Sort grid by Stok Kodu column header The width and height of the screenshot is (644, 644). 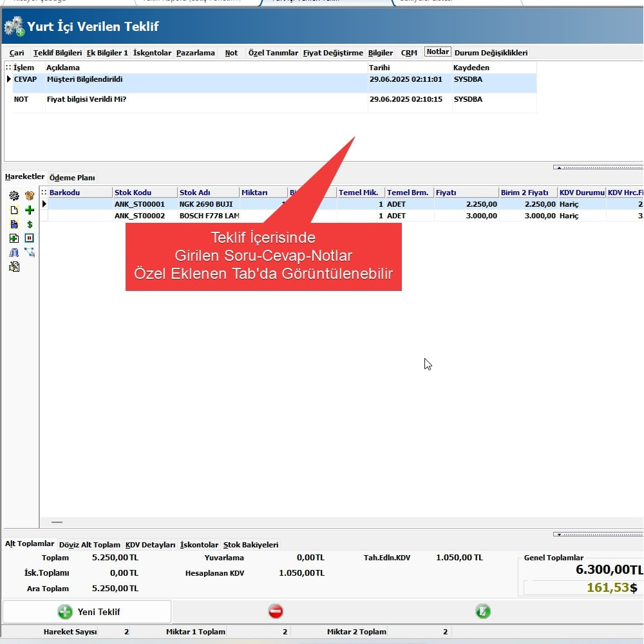144,193
